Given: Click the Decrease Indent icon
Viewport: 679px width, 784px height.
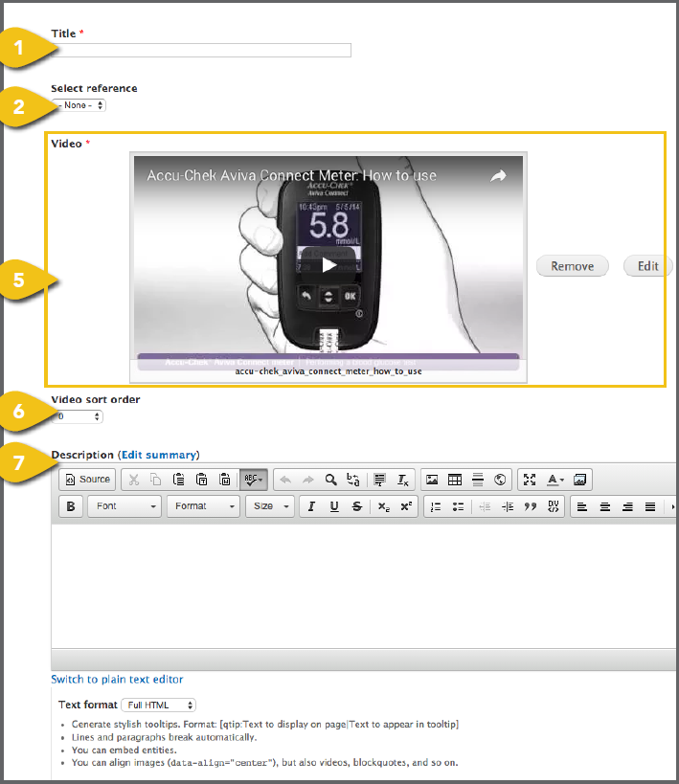Looking at the screenshot, I should tap(485, 506).
